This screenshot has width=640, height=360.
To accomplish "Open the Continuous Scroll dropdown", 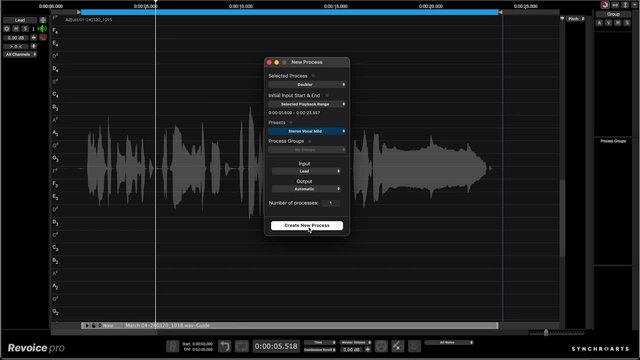I will [320, 350].
